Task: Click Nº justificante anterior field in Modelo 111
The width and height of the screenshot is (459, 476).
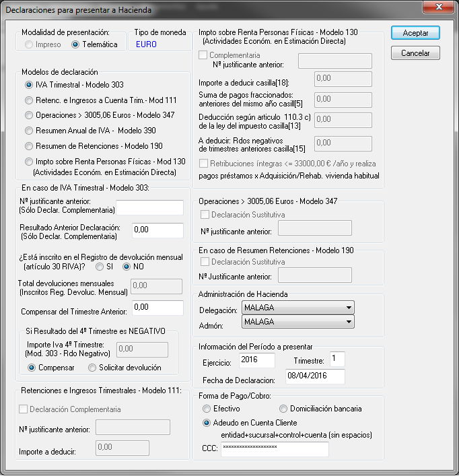Action: point(133,428)
